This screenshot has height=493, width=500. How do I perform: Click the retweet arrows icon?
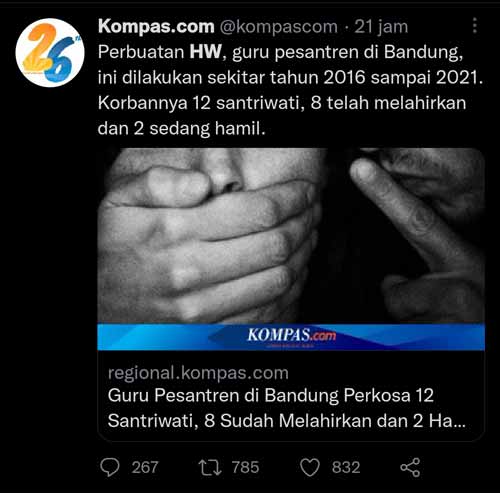pos(210,467)
